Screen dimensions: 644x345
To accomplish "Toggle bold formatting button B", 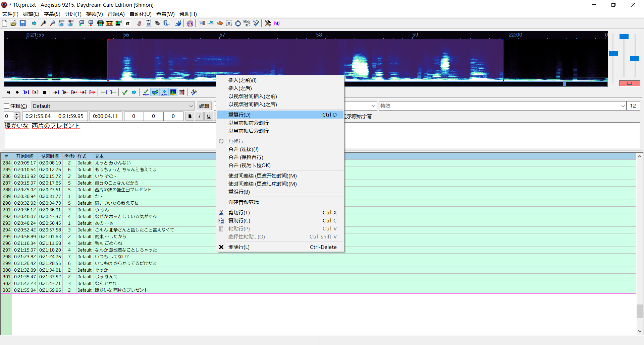I will tap(190, 116).
